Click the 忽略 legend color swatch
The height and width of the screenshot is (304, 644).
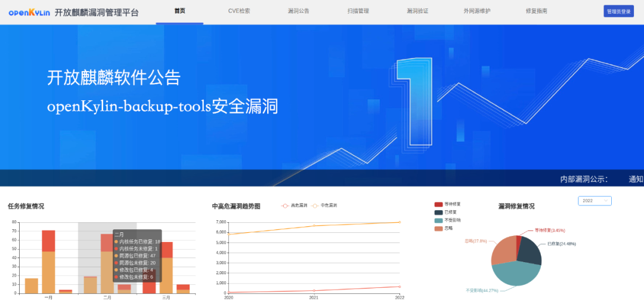439,228
